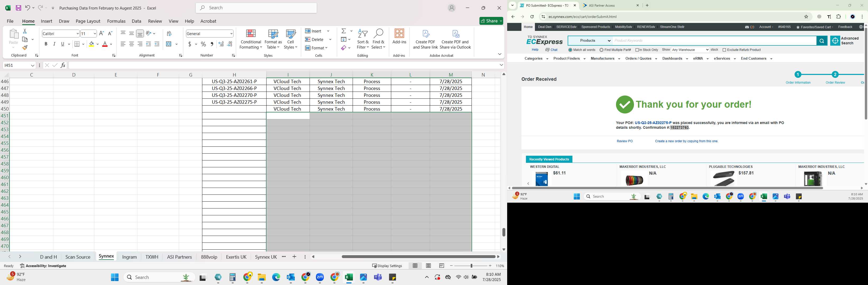Click the Decrease Decimal icon
Image resolution: width=868 pixels, height=285 pixels.
230,44
